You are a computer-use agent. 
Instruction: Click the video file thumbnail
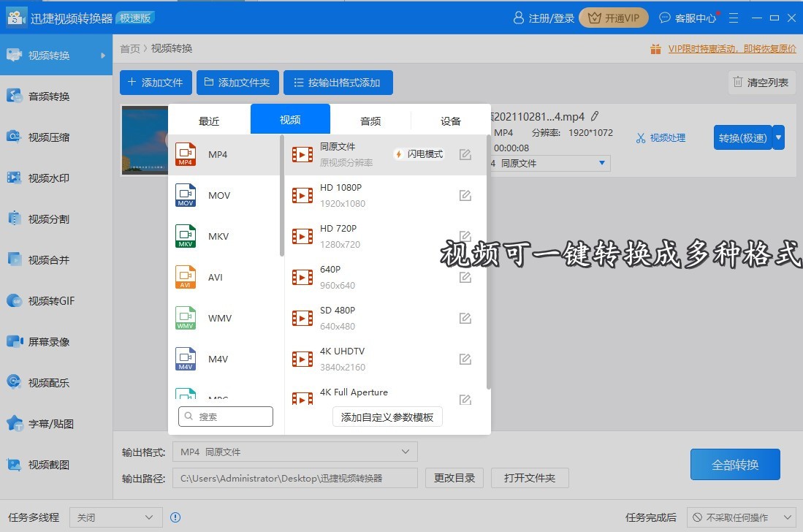(x=145, y=140)
